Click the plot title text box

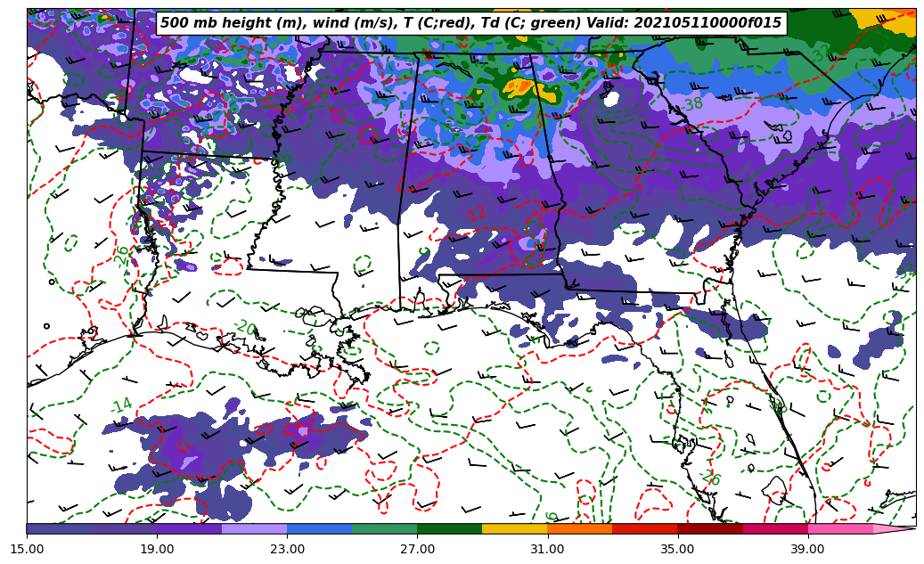pyautogui.click(x=470, y=23)
